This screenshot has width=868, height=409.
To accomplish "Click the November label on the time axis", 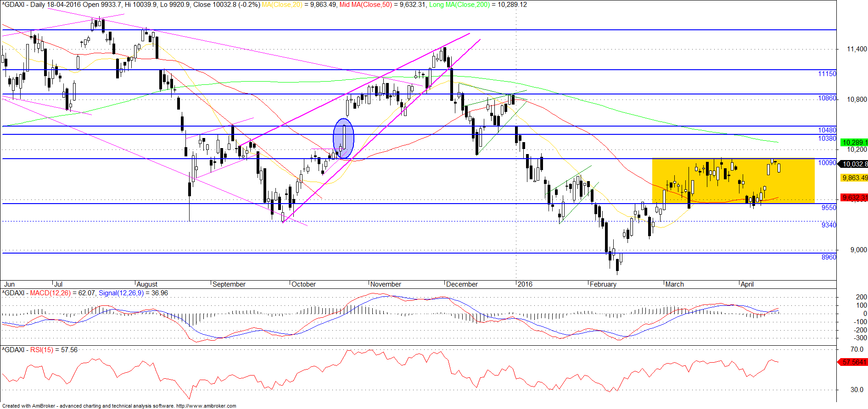I will 386,284.
